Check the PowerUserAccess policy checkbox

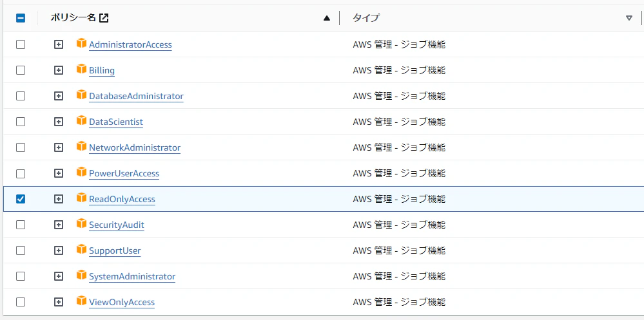pos(21,173)
